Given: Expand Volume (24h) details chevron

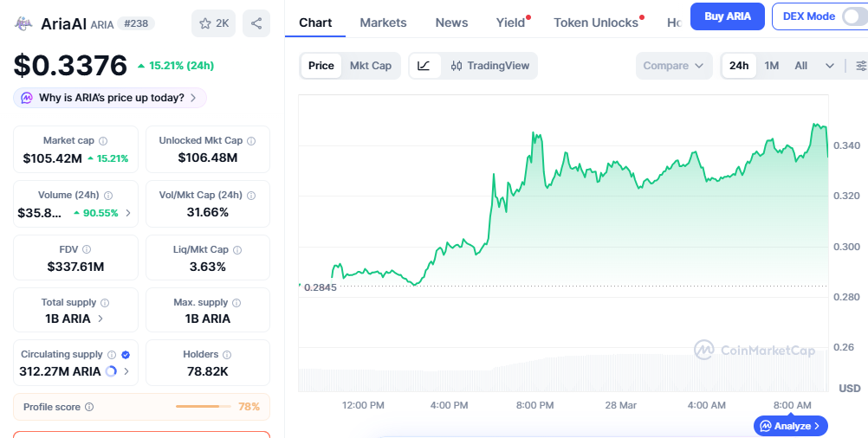Looking at the screenshot, I should coord(128,213).
